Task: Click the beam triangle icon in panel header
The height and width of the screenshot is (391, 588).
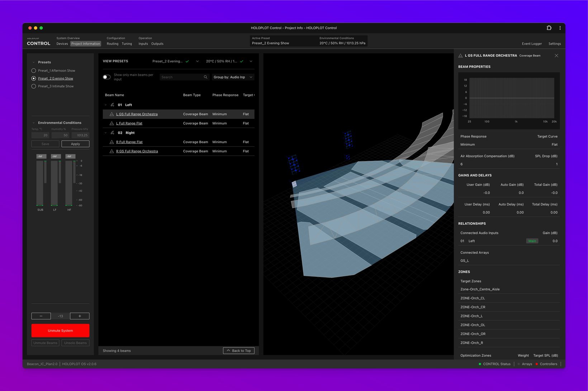Action: pyautogui.click(x=461, y=56)
